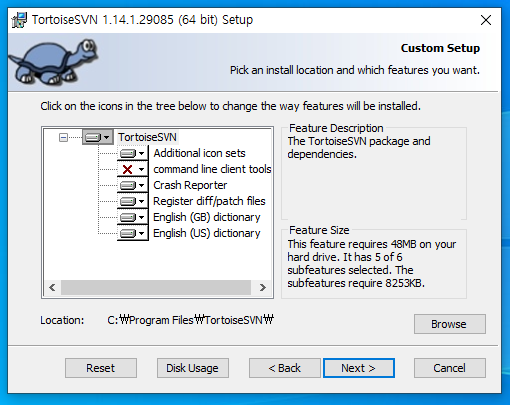
Task: Open Disk Usage information
Action: pos(193,368)
